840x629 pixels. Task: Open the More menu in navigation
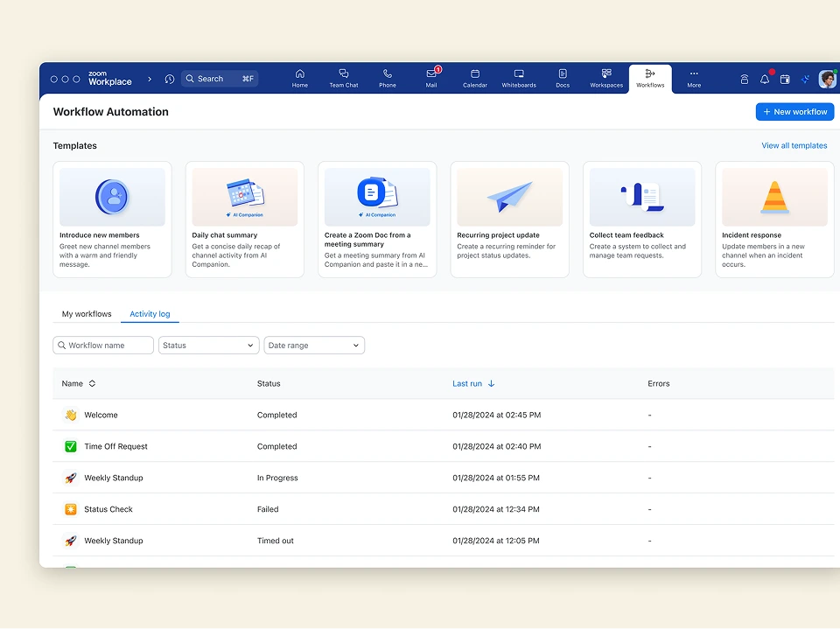click(x=694, y=78)
